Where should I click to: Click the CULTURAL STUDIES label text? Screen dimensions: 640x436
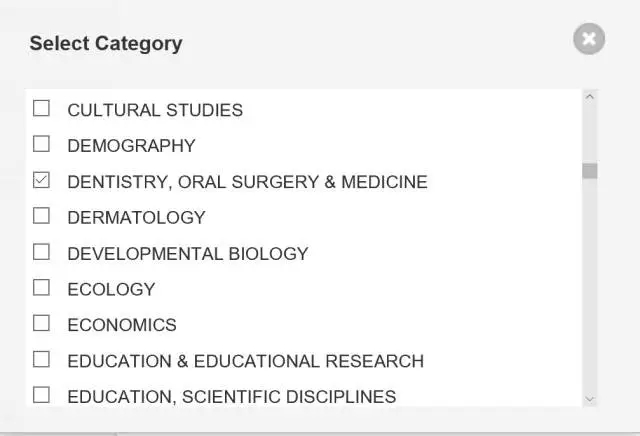(x=155, y=110)
